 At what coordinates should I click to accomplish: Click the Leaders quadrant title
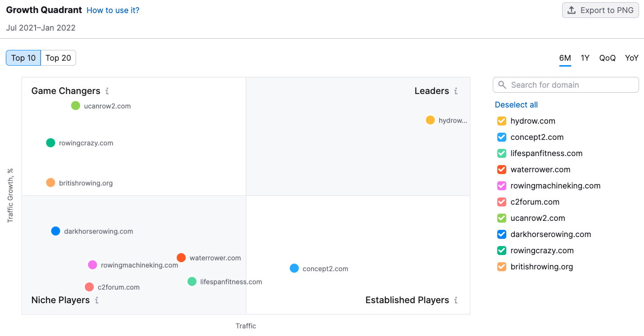432,91
